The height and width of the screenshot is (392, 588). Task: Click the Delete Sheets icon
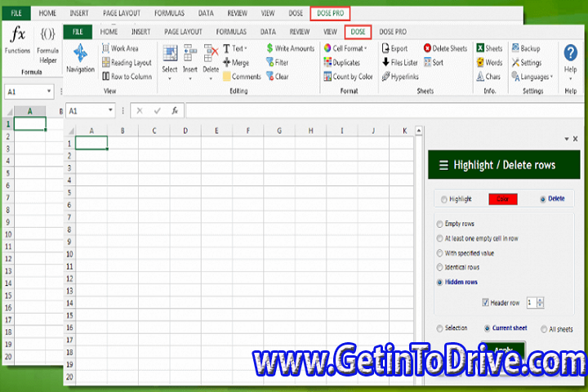click(427, 48)
